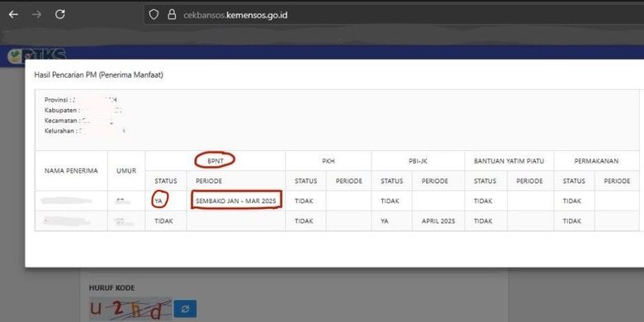Select the PBI-JK column header
The image size is (644, 322).
418,161
